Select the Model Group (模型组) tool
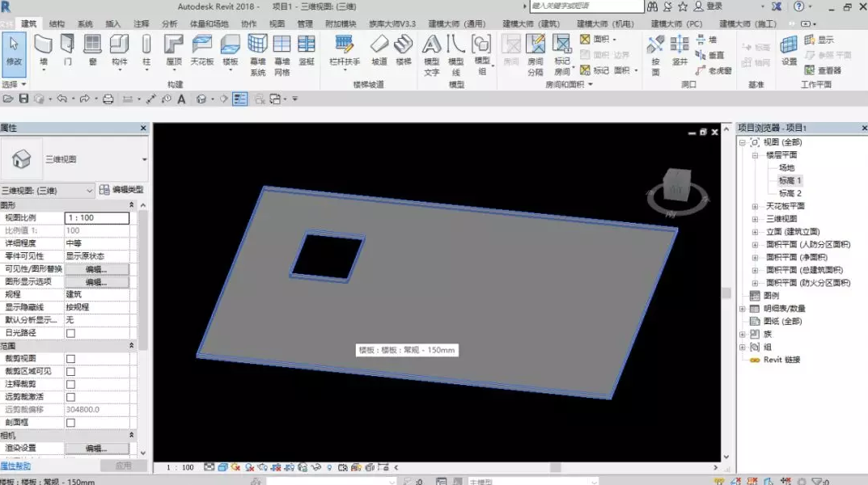The width and height of the screenshot is (868, 485). pos(481,55)
